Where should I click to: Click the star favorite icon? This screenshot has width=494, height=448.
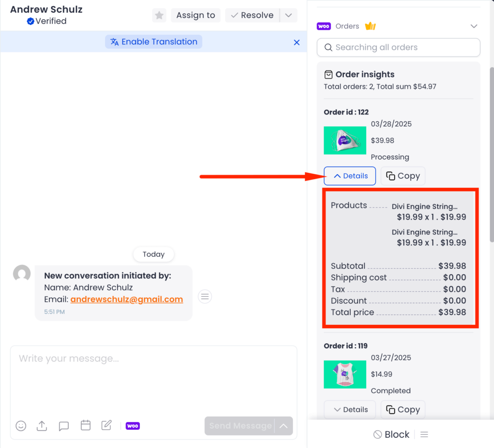coord(159,15)
